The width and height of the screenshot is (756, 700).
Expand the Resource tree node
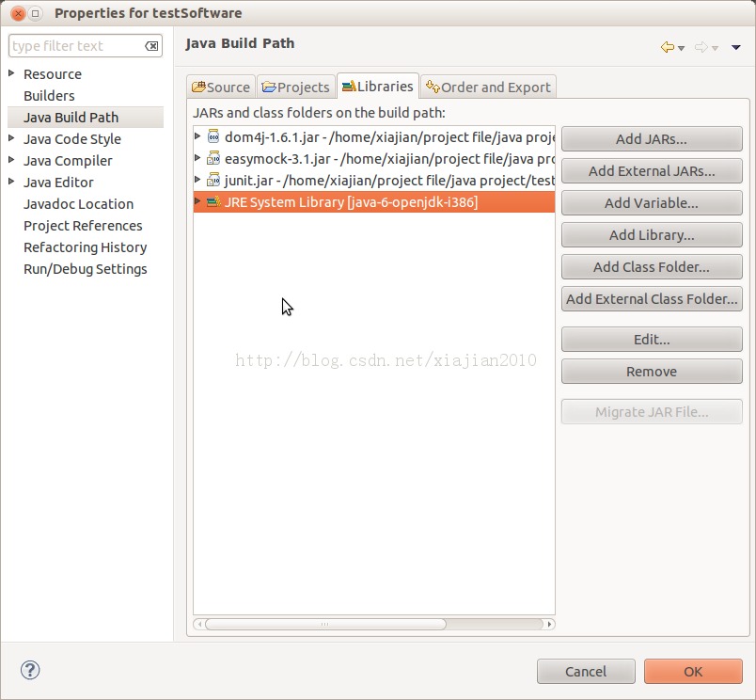coord(11,73)
